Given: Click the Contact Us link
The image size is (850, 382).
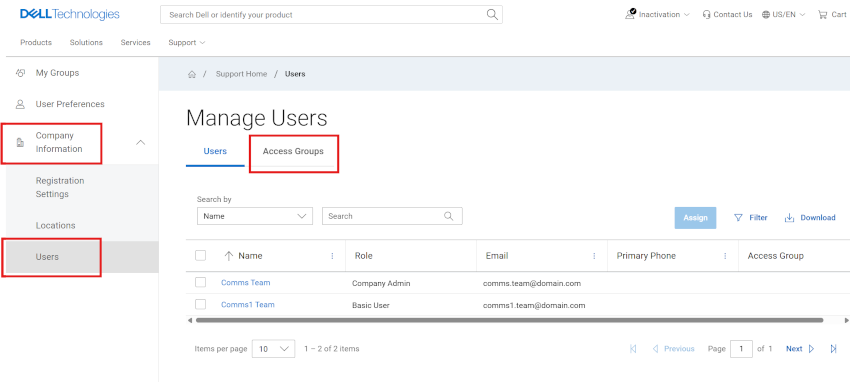Looking at the screenshot, I should tap(733, 15).
